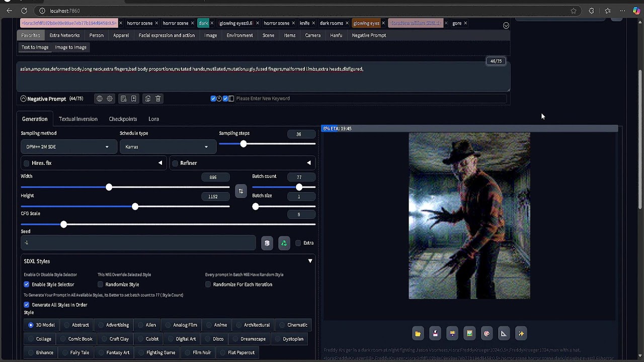
Task: Select the 'gore' keyword tag
Action: pyautogui.click(x=457, y=23)
